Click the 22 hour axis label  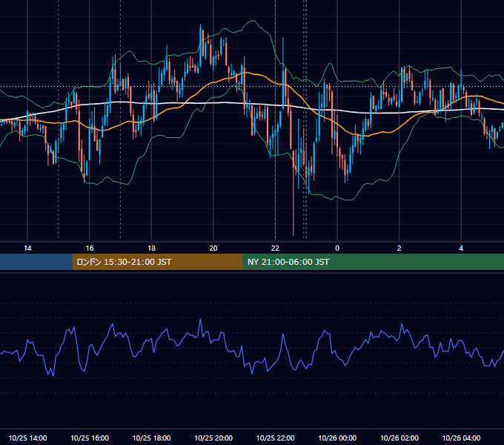coord(275,248)
